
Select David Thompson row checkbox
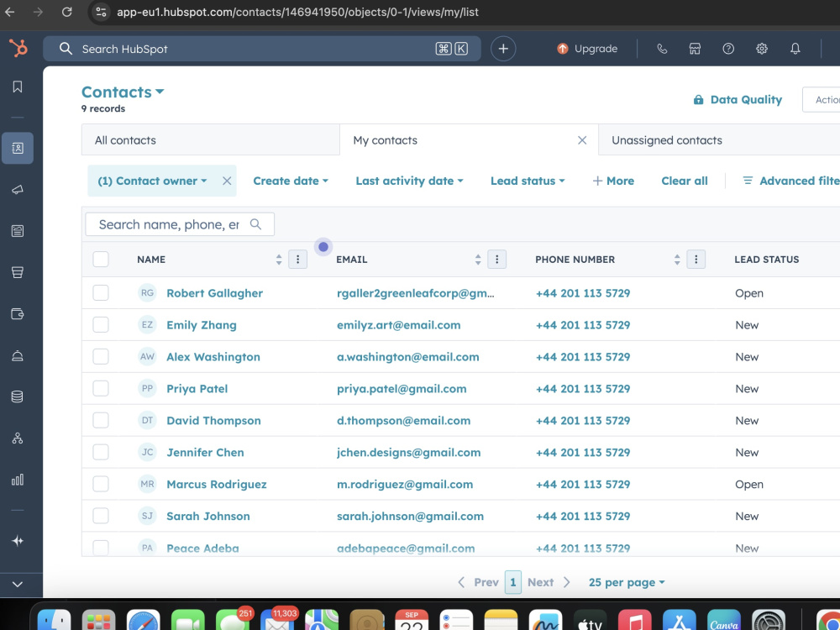[x=101, y=421]
